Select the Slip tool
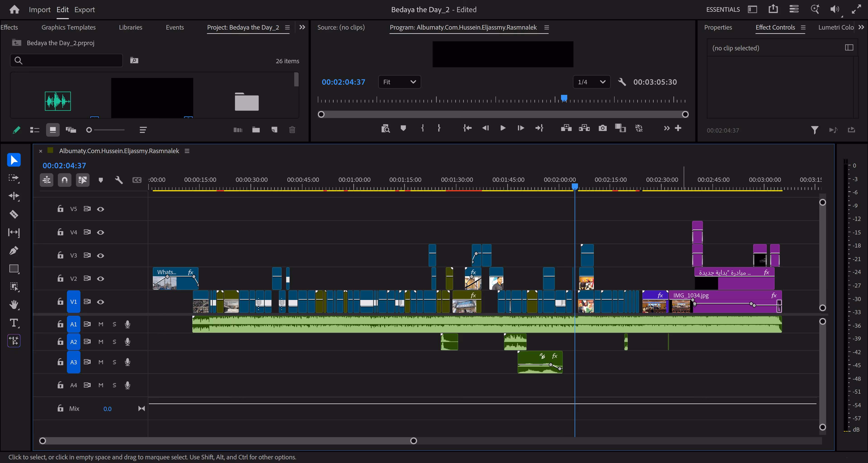 pyautogui.click(x=14, y=232)
